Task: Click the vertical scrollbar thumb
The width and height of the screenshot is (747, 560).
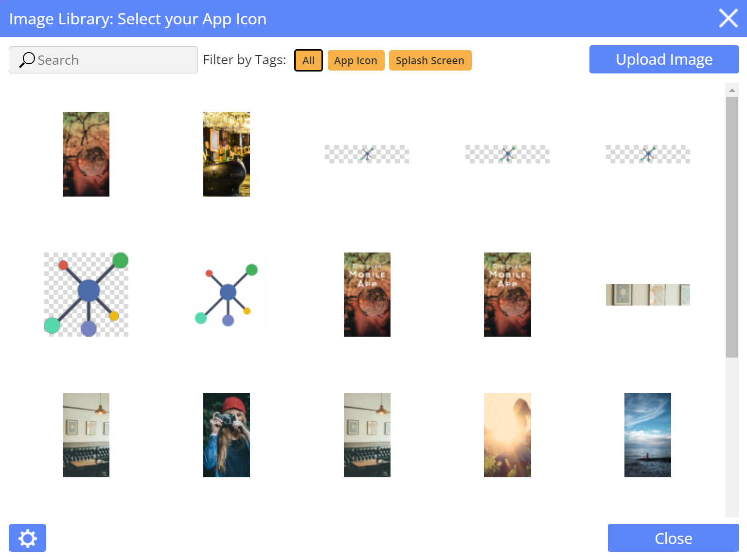Action: [x=732, y=226]
